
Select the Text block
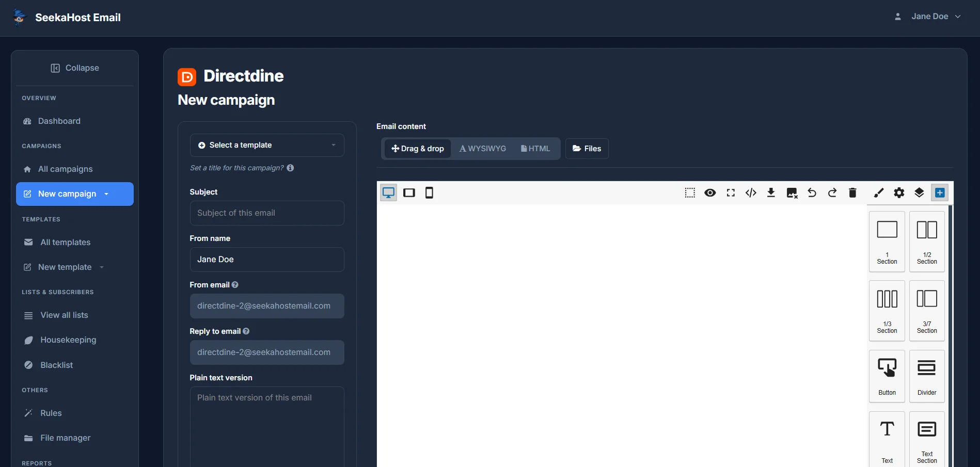[887, 439]
